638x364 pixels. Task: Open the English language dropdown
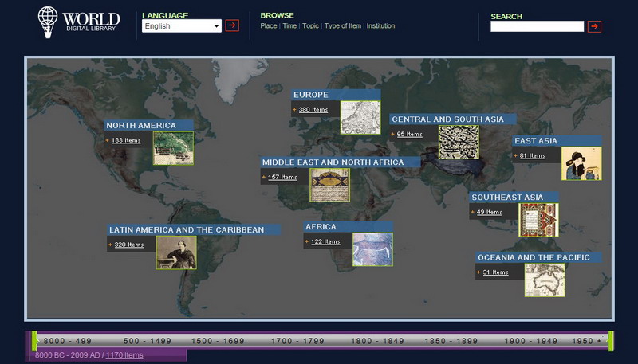tap(182, 26)
